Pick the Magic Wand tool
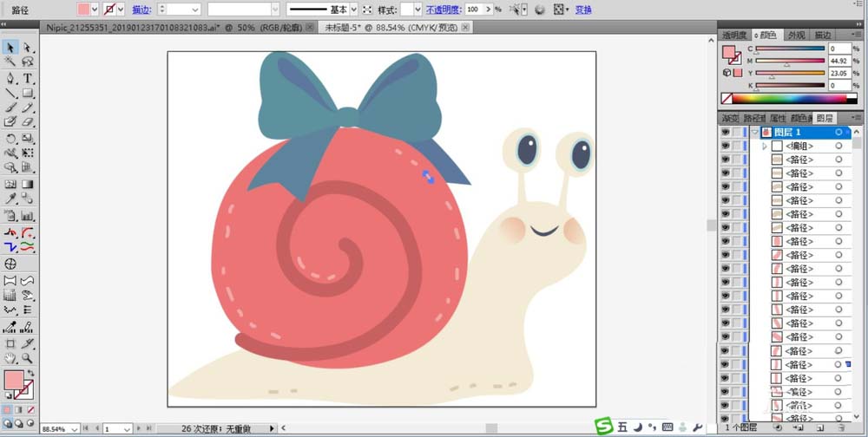This screenshot has height=437, width=868. pos(10,62)
